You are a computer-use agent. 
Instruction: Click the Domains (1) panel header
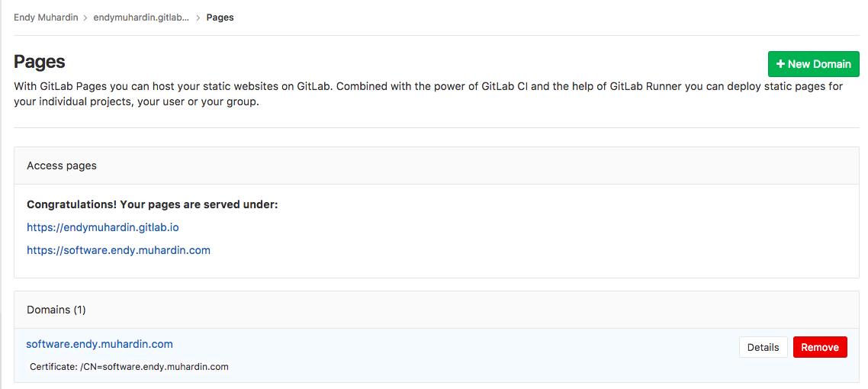436,310
